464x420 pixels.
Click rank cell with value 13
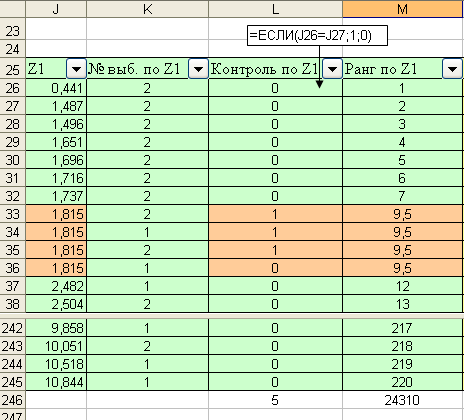click(403, 304)
